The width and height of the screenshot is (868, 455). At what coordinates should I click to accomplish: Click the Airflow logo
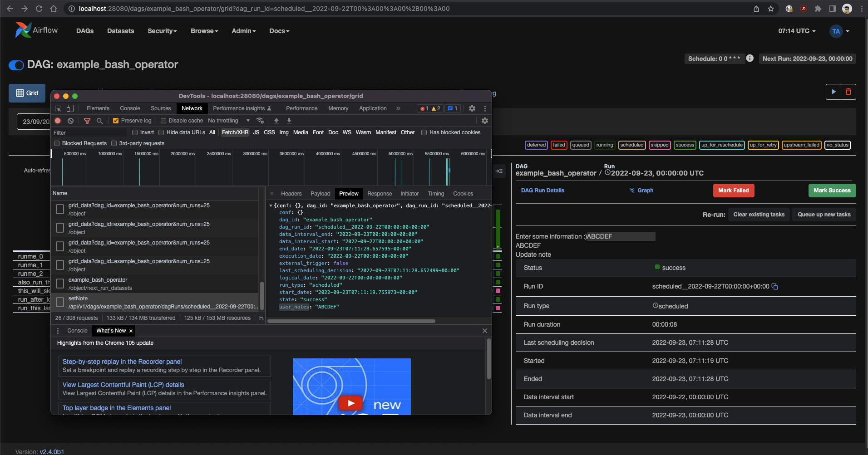click(36, 30)
